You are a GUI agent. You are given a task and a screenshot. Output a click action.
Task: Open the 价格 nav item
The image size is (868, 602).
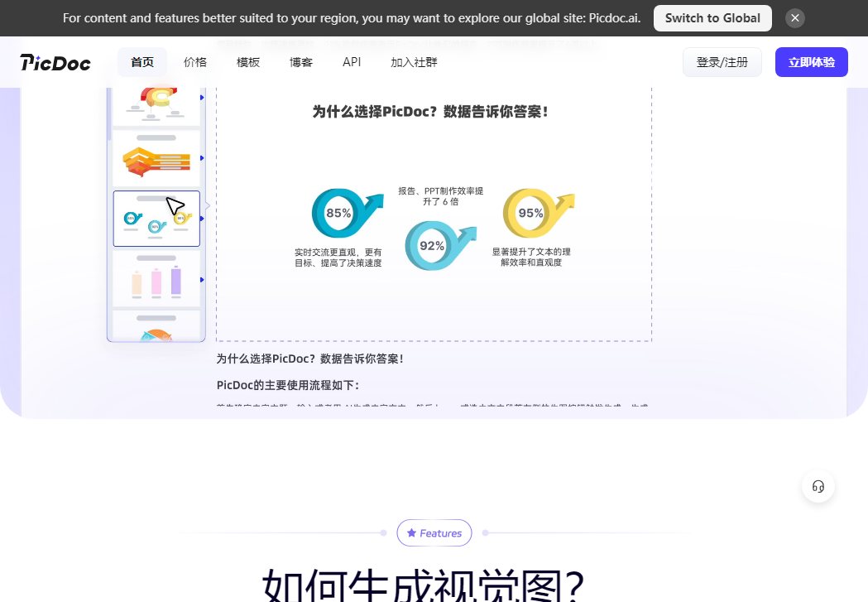[194, 62]
